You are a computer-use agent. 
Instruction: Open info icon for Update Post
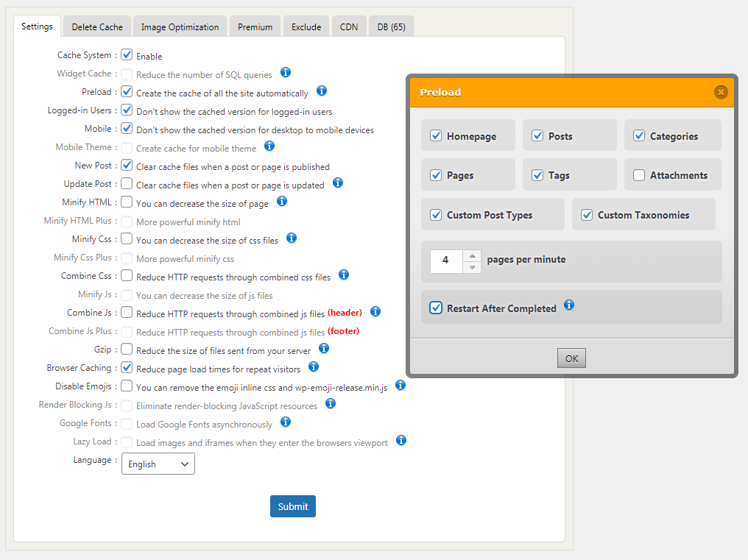[338, 182]
